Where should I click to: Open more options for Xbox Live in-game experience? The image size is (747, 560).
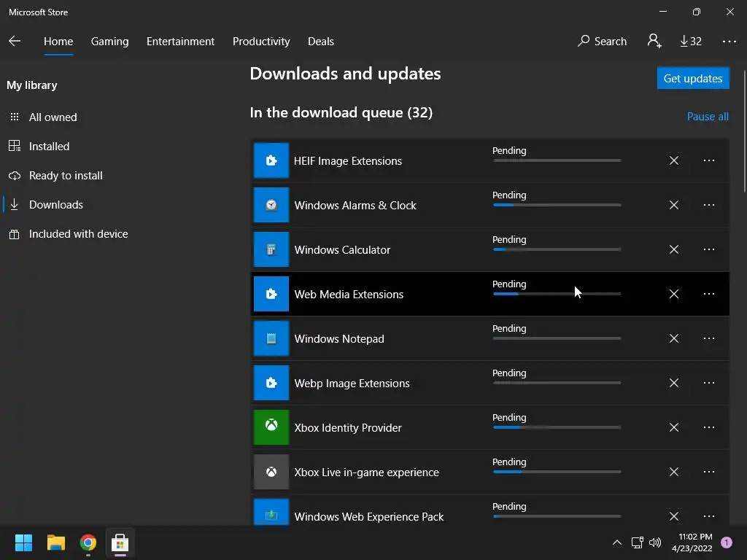tap(709, 472)
